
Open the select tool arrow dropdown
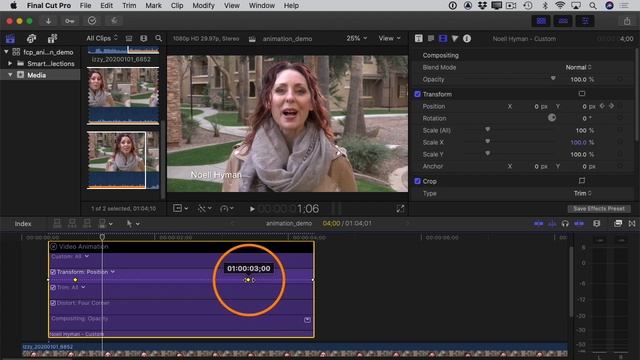pyautogui.click(x=133, y=224)
